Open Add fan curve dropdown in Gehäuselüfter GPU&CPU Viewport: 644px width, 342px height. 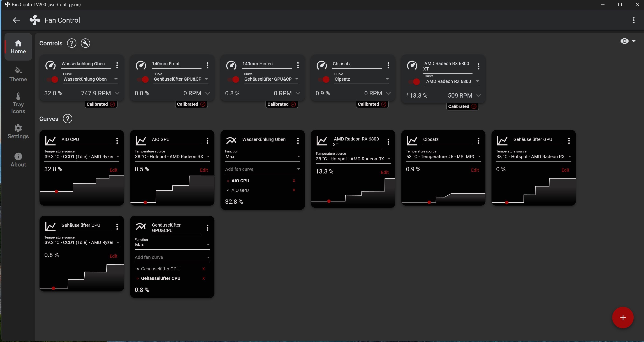(x=172, y=258)
